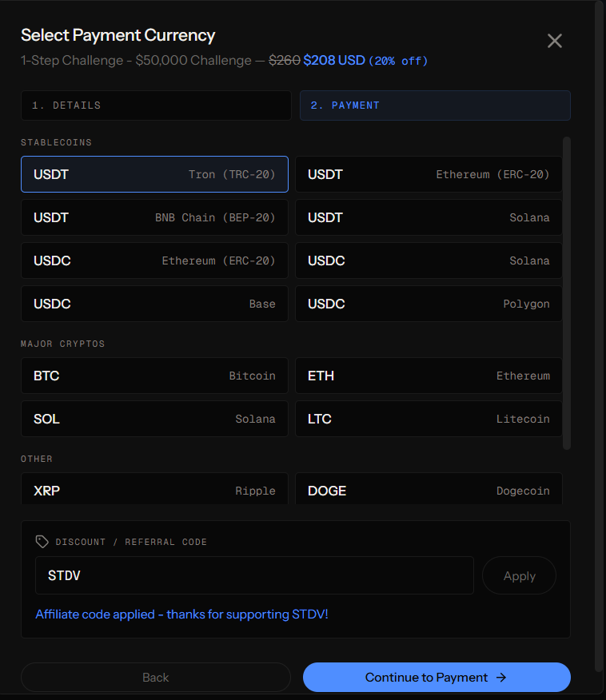This screenshot has height=700, width=606.
Task: Click the Major Cryptos section heading
Action: click(62, 344)
